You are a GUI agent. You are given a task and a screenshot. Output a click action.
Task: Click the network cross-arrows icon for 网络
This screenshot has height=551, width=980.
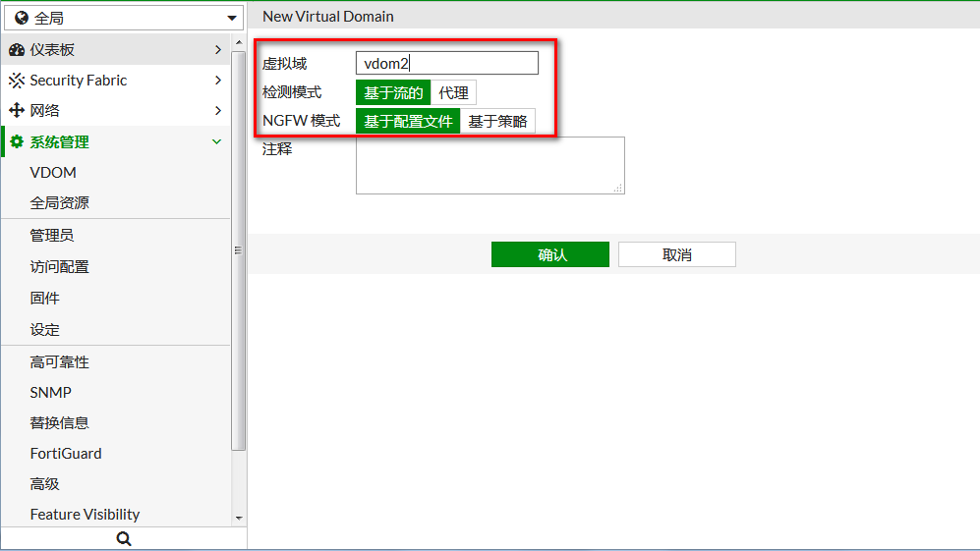point(17,111)
